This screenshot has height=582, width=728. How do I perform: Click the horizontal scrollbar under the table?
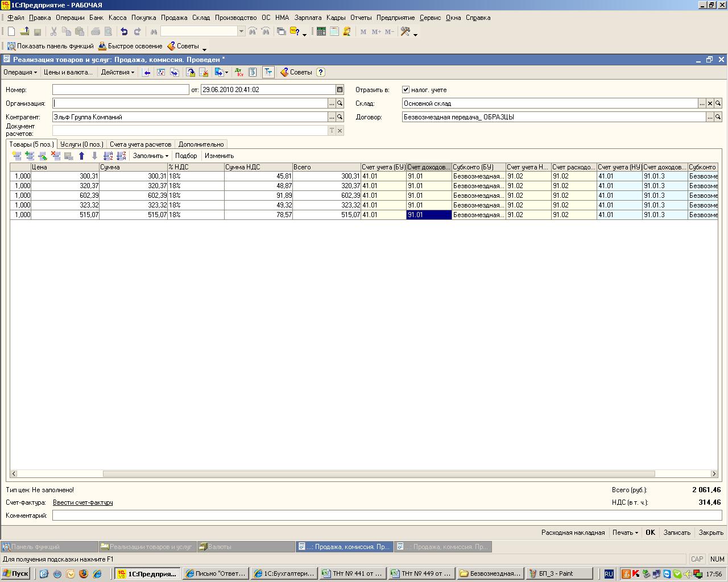[378, 473]
